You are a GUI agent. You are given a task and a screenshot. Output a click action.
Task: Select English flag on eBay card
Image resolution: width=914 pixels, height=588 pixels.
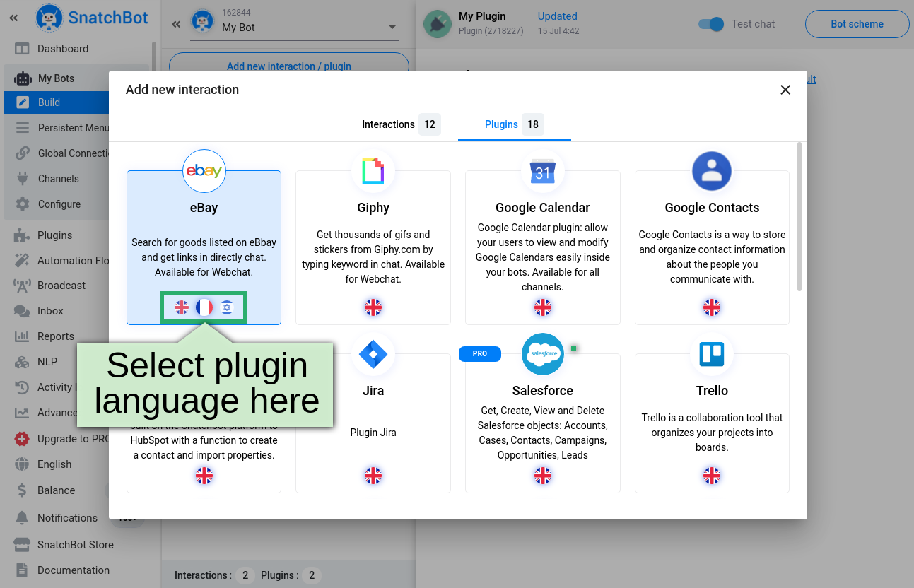click(x=182, y=307)
